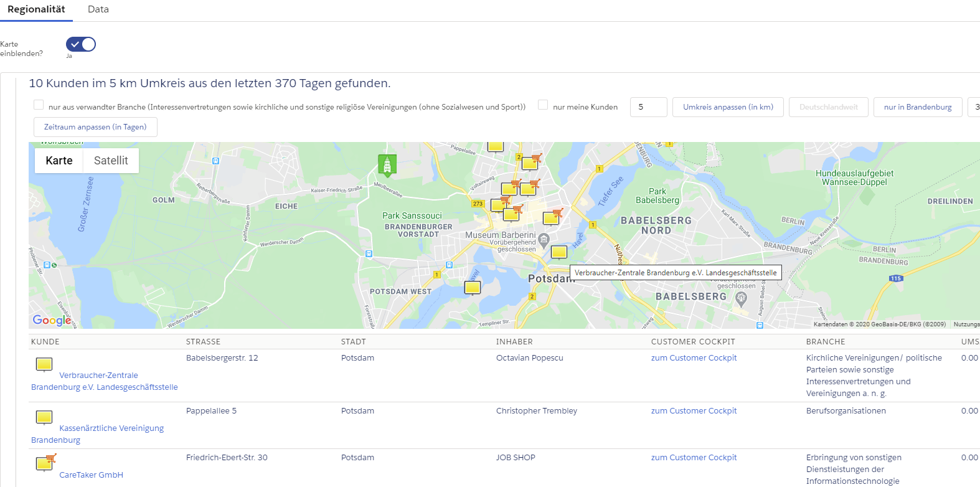Click cart marker directly above Museum Barberini label
The image size is (980, 487).
(512, 214)
